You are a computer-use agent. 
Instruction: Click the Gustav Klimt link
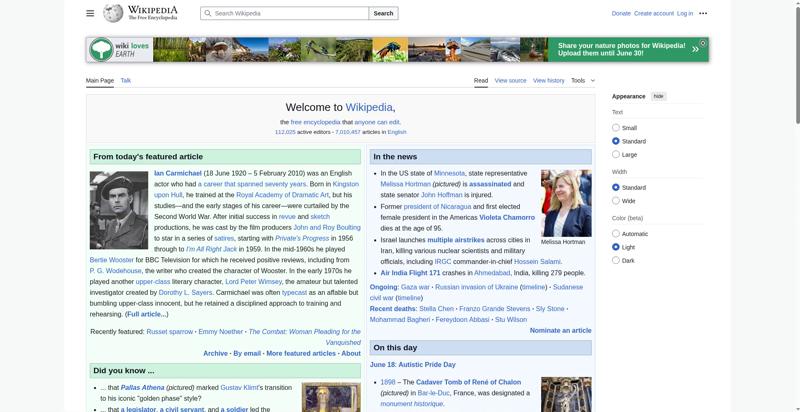[x=239, y=388]
